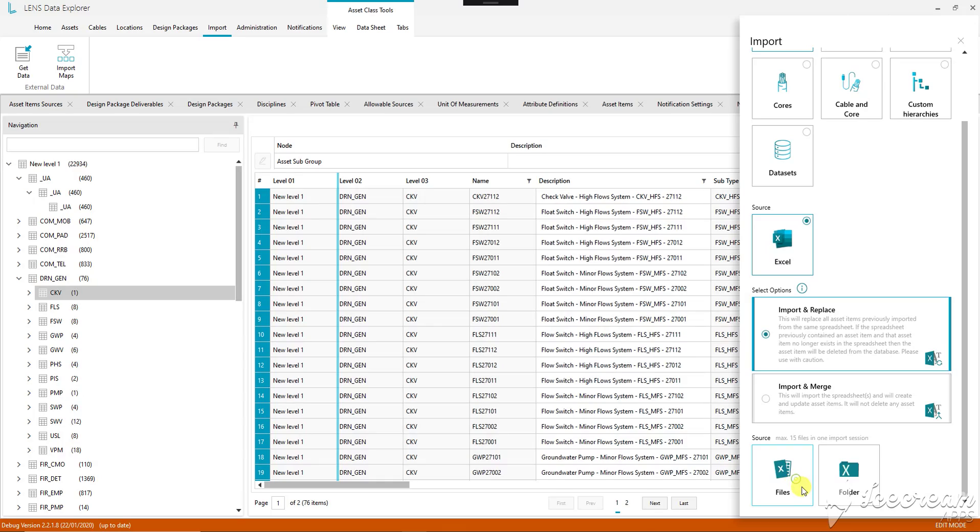The width and height of the screenshot is (980, 532).
Task: Select the Import & Replace radio option
Action: point(765,334)
